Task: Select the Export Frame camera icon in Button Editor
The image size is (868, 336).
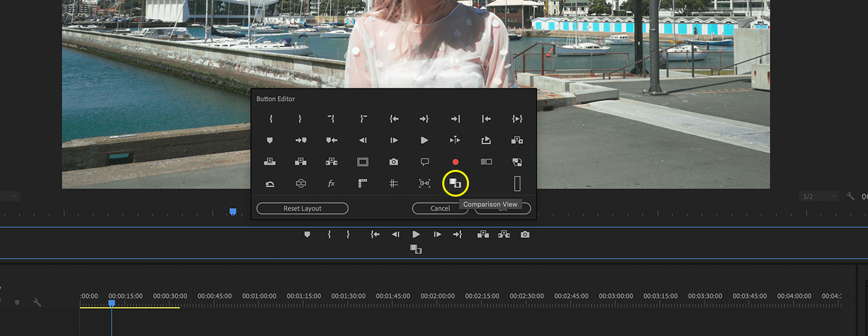Action: pyautogui.click(x=393, y=162)
